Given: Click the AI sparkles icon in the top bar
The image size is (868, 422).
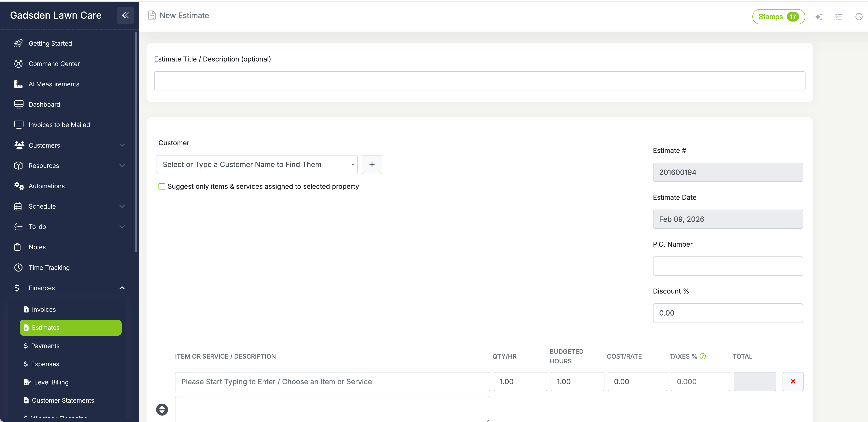Looking at the screenshot, I should tap(819, 17).
